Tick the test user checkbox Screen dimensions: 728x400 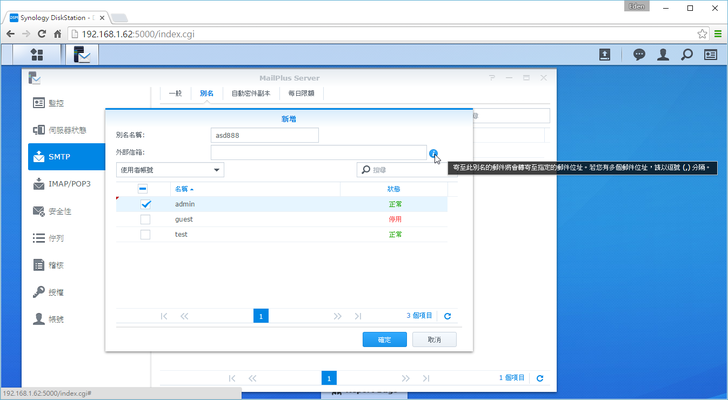145,234
